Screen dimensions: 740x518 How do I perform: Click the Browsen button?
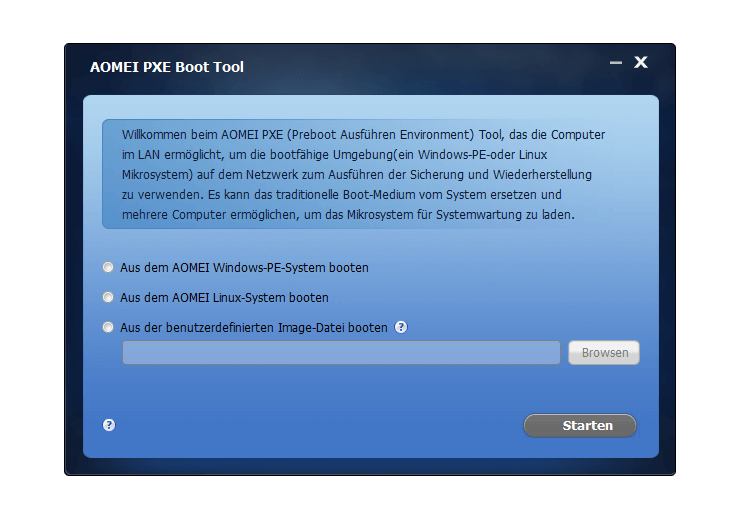pyautogui.click(x=604, y=352)
